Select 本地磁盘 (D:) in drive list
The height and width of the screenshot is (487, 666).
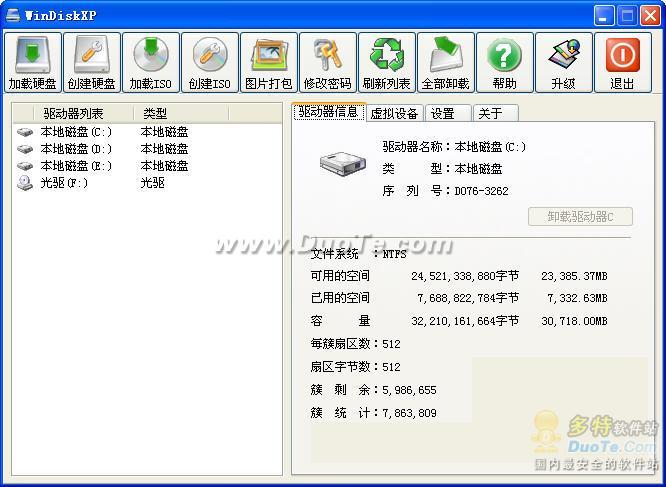[x=76, y=149]
